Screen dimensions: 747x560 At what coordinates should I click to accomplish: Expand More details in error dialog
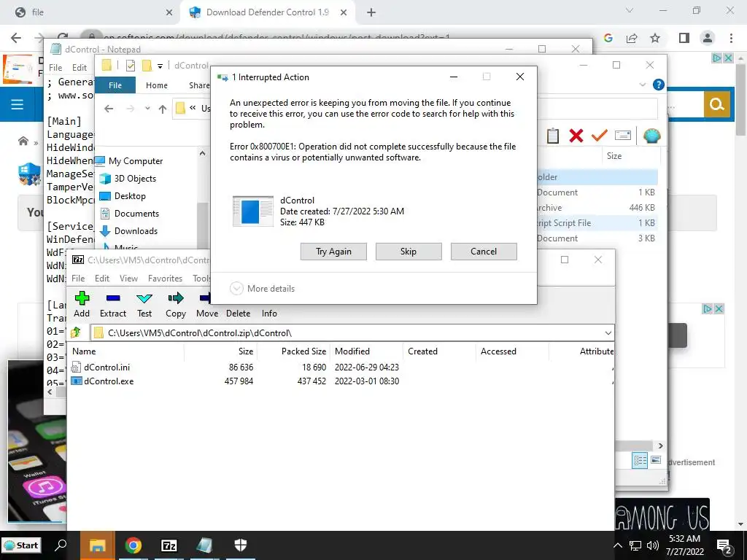pyautogui.click(x=263, y=289)
